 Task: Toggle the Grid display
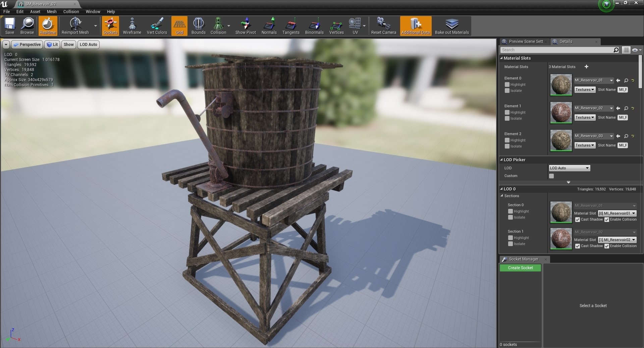[179, 26]
